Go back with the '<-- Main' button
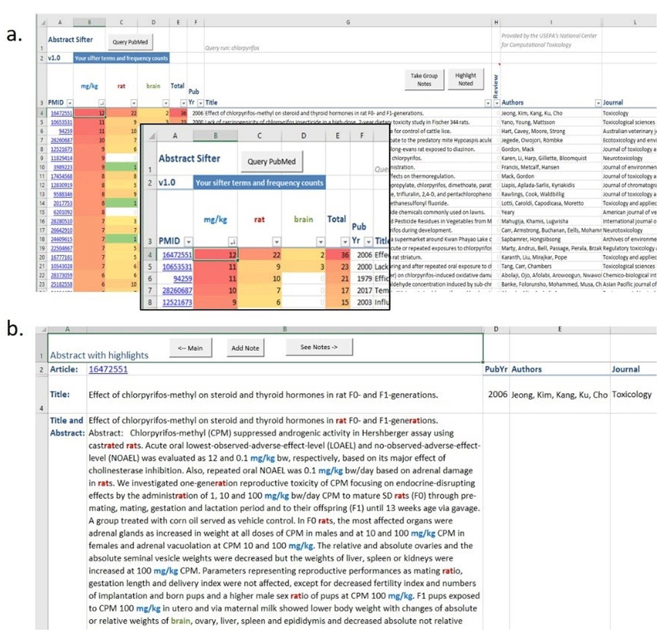Viewport: 671px width, 644px height. coord(191,348)
